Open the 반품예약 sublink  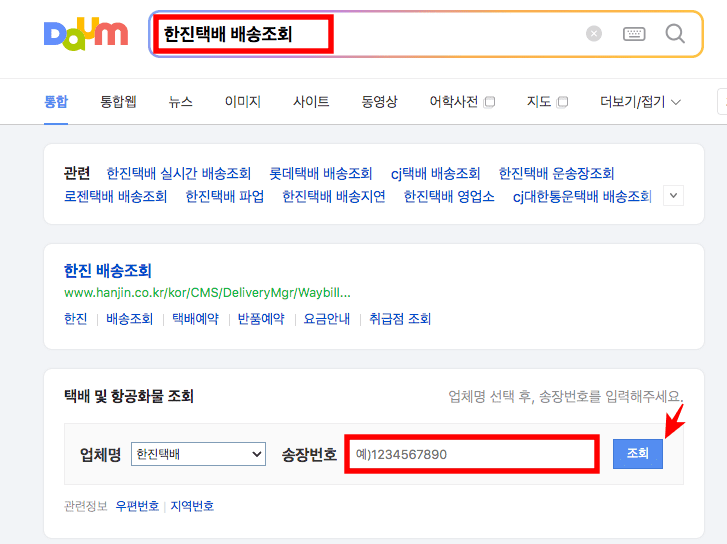[x=261, y=319]
